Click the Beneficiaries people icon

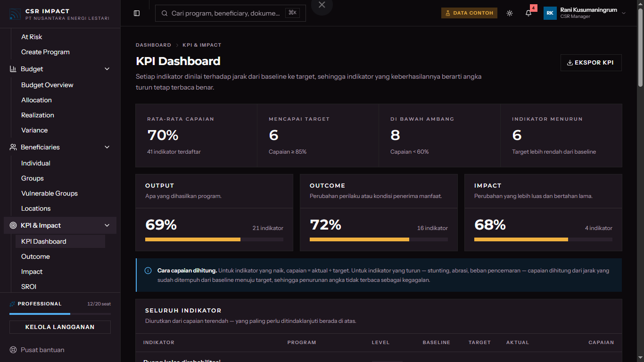13,147
